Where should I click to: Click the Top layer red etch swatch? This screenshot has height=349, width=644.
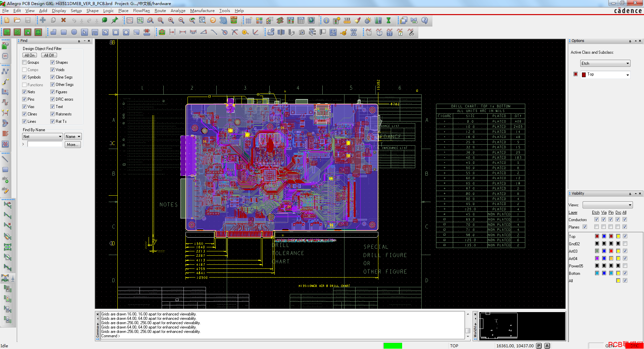pyautogui.click(x=597, y=236)
